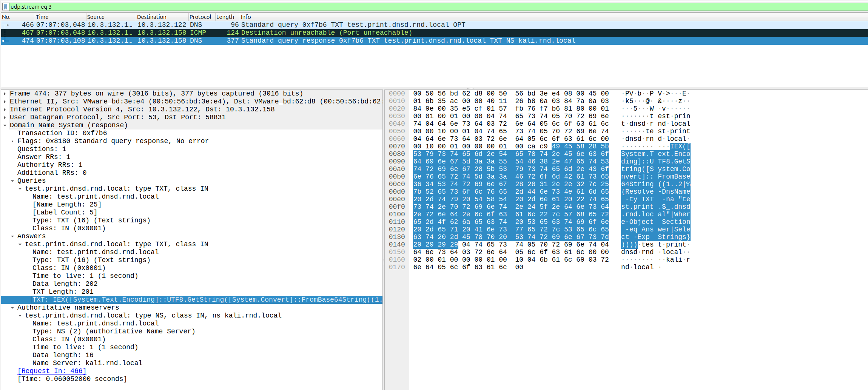Select the 'Questions: 1' field

42,149
